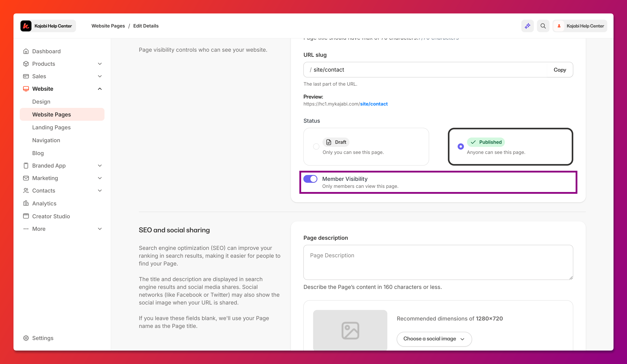The image size is (627, 364).
Task: Open the Design submenu item
Action: coord(41,102)
